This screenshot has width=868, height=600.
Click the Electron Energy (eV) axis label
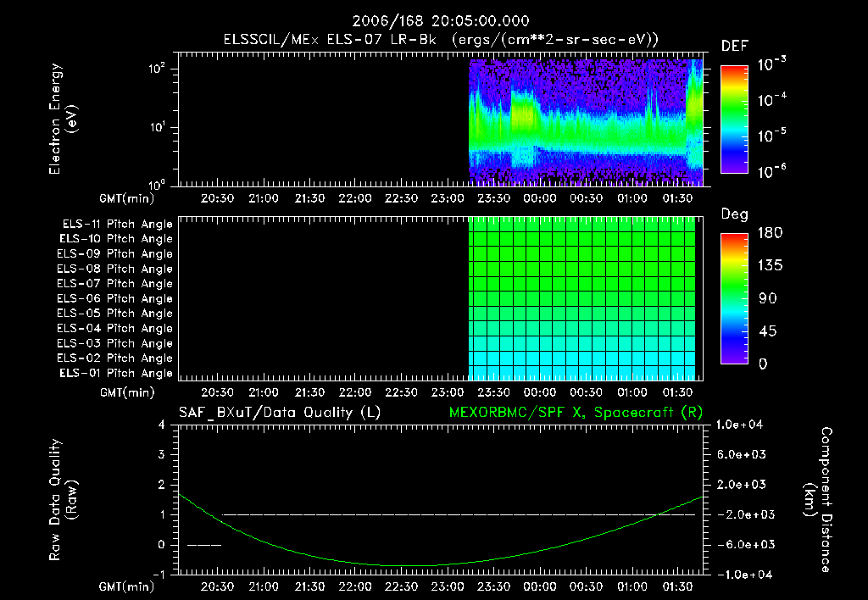pos(63,119)
